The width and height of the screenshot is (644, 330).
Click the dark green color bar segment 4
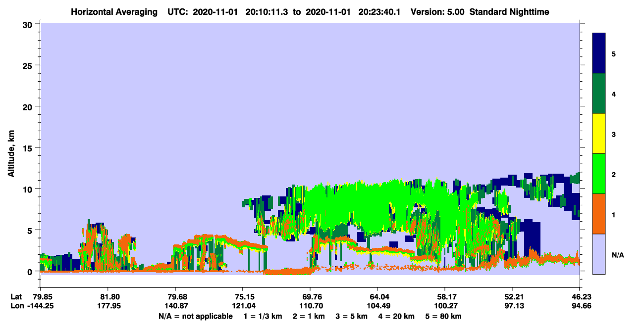click(599, 94)
